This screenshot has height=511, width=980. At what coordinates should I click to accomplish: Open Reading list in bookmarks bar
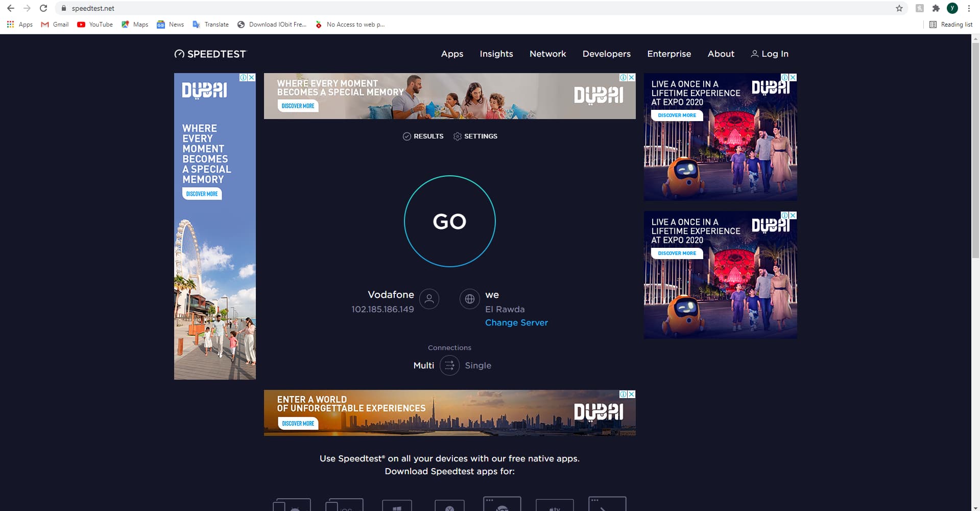point(951,25)
